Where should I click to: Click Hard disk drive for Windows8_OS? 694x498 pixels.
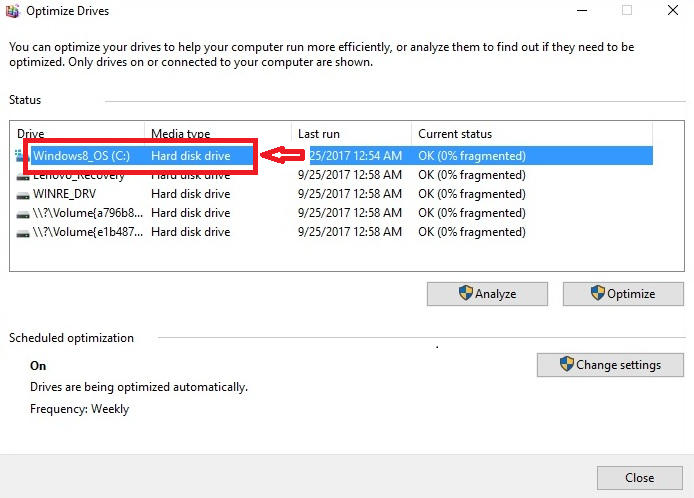pyautogui.click(x=191, y=155)
